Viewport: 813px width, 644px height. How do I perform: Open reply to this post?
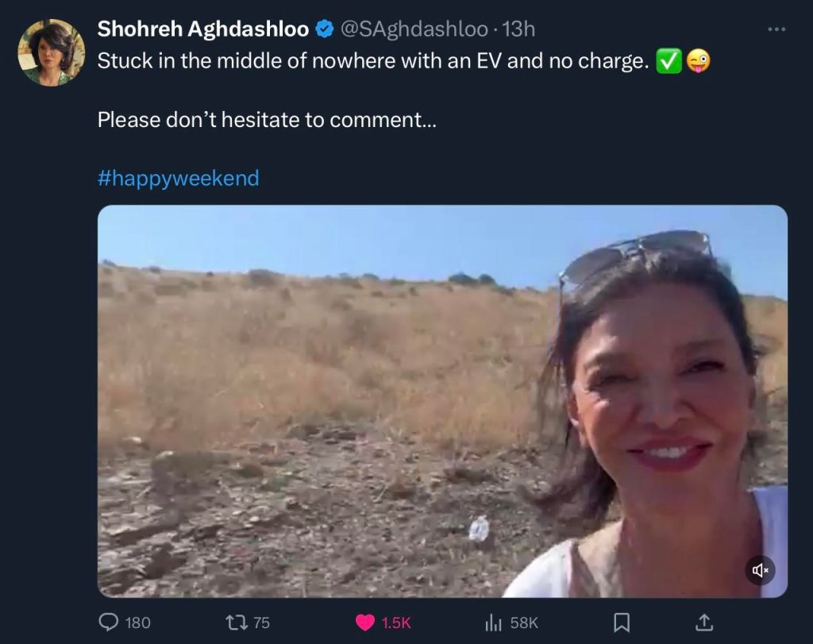pyautogui.click(x=109, y=623)
